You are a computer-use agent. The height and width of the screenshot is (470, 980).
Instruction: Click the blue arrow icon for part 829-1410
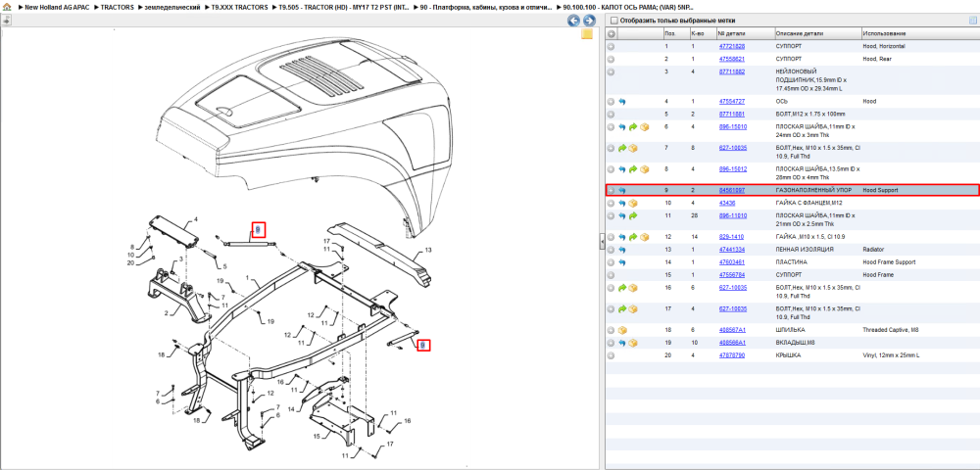pos(622,237)
